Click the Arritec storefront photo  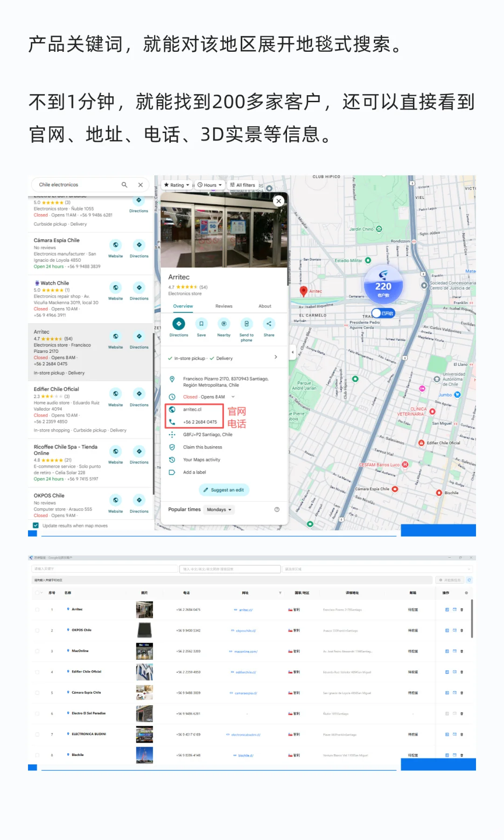click(224, 230)
